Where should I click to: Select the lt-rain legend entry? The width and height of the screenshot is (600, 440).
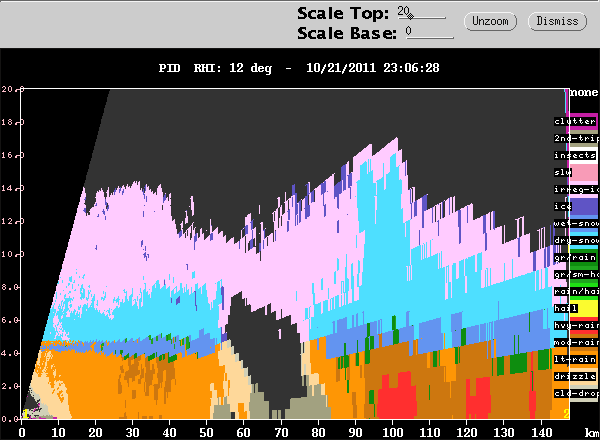pos(575,359)
